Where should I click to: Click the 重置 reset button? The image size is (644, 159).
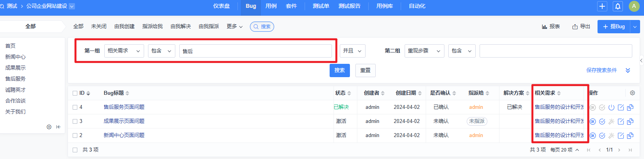[x=366, y=70]
